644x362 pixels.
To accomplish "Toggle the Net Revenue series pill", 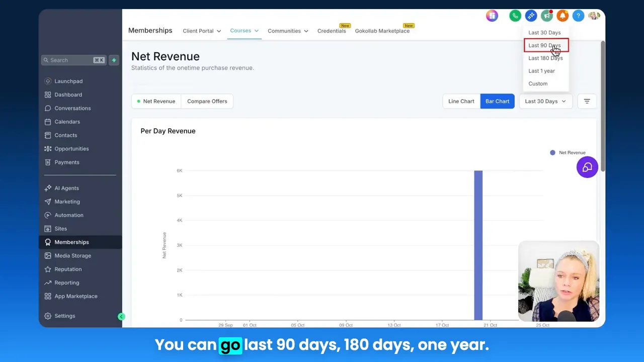I will tap(156, 101).
